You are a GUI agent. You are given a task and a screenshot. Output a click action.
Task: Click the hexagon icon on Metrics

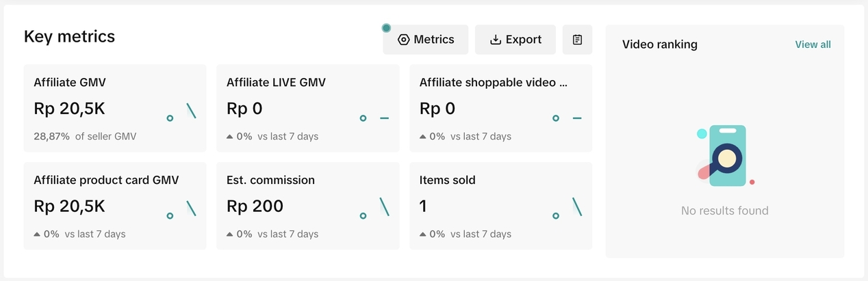[404, 40]
